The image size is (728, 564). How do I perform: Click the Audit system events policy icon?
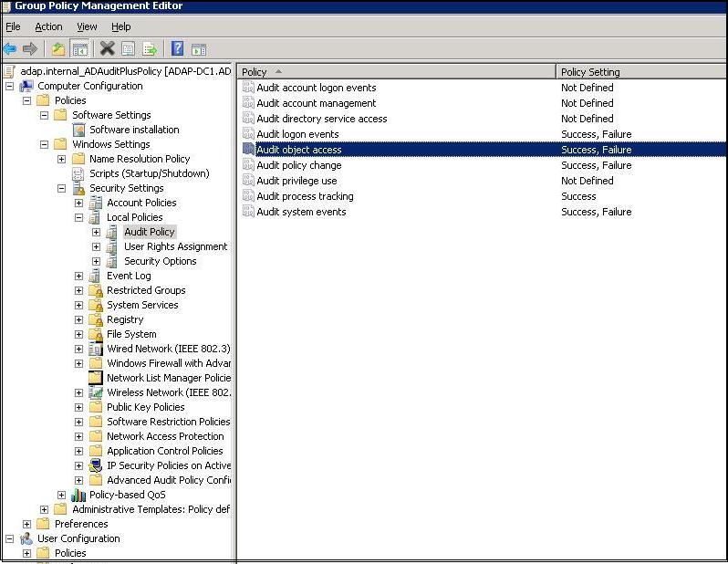pyautogui.click(x=248, y=212)
